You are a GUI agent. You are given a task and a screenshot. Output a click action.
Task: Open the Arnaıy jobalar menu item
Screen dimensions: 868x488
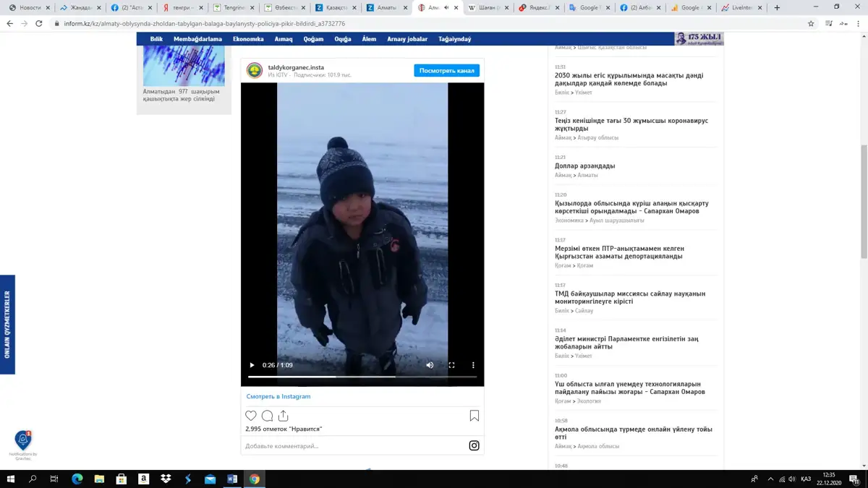click(407, 39)
